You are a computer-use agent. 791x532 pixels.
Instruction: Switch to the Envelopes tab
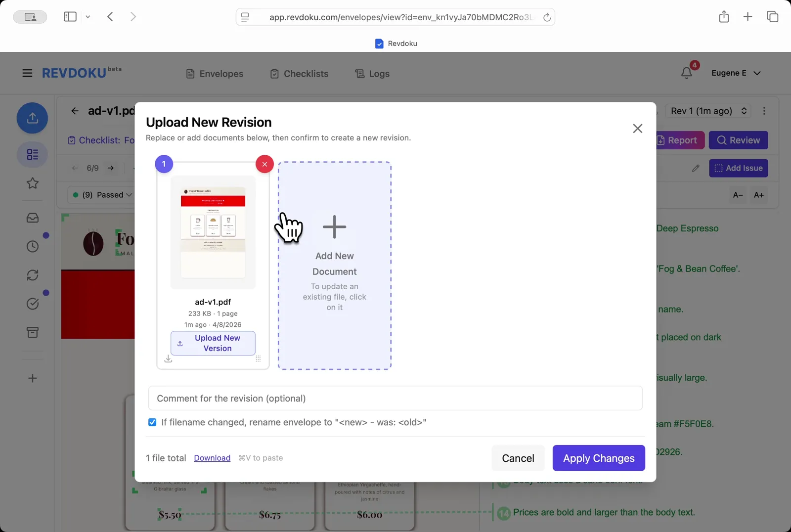pyautogui.click(x=215, y=73)
